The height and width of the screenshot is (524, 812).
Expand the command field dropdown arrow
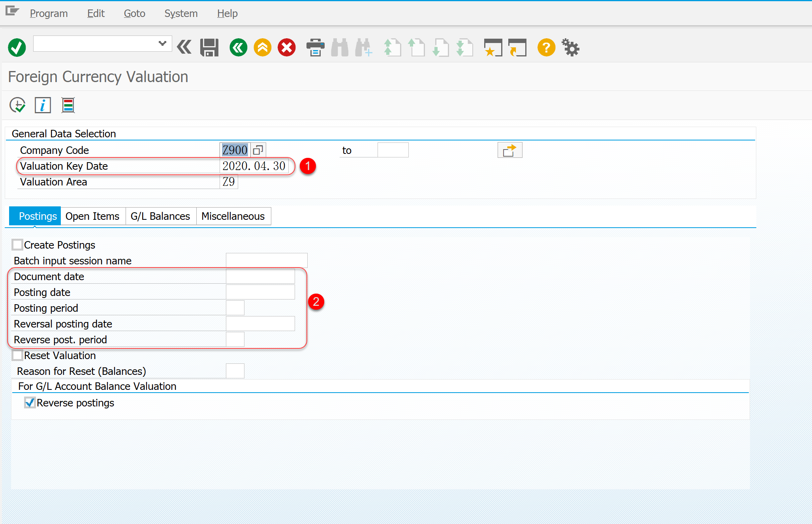(x=162, y=43)
